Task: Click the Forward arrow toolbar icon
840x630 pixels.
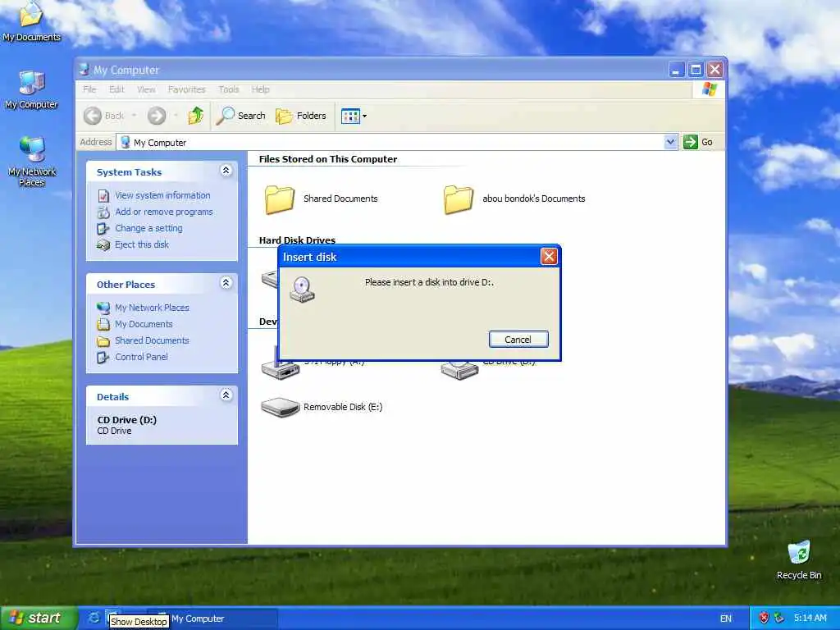Action: pos(157,116)
